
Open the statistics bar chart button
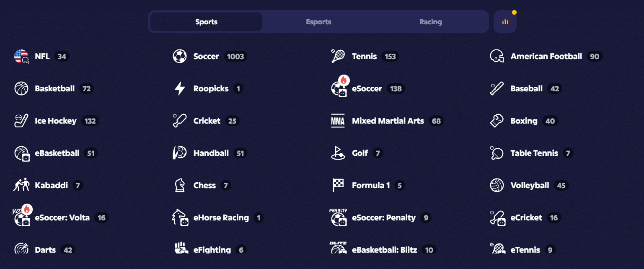click(x=505, y=21)
